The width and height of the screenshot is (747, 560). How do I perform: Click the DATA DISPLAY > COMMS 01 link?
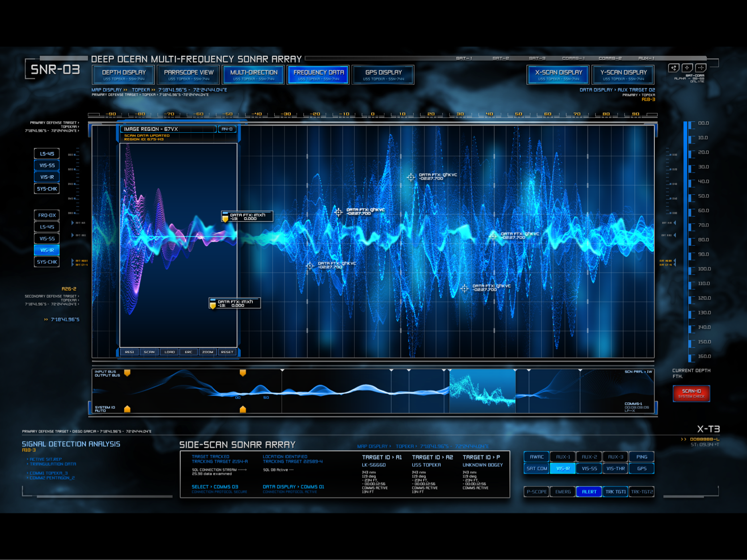(x=293, y=487)
